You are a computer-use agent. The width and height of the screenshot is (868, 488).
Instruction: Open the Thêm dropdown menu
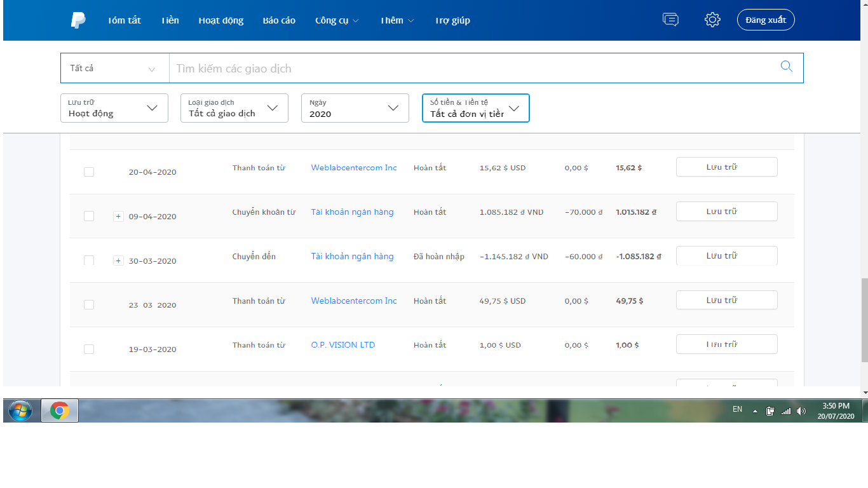coord(397,20)
